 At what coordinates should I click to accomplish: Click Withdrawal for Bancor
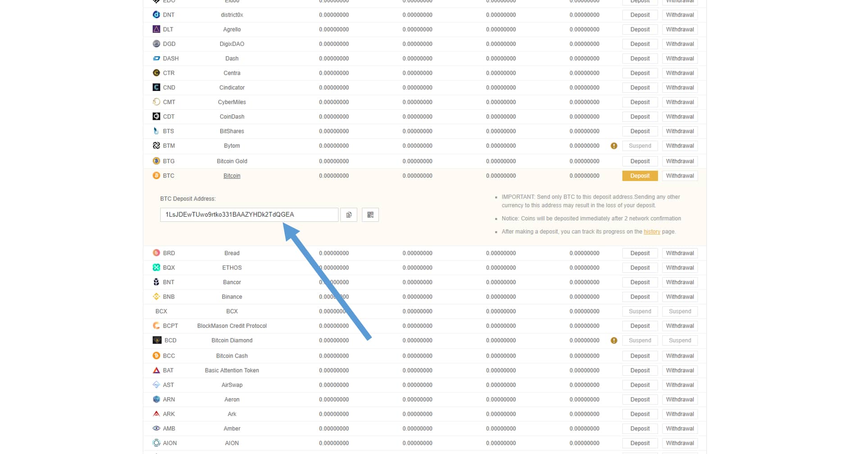[680, 282]
